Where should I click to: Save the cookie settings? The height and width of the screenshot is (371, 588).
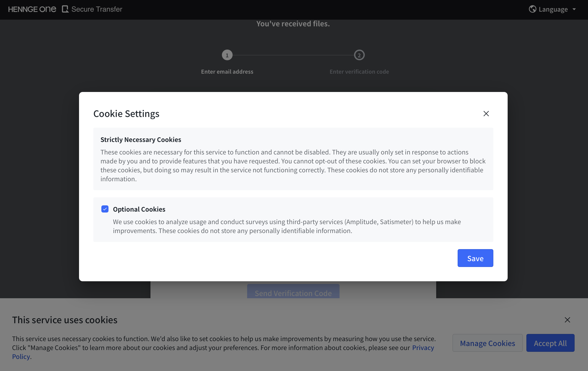(x=475, y=258)
